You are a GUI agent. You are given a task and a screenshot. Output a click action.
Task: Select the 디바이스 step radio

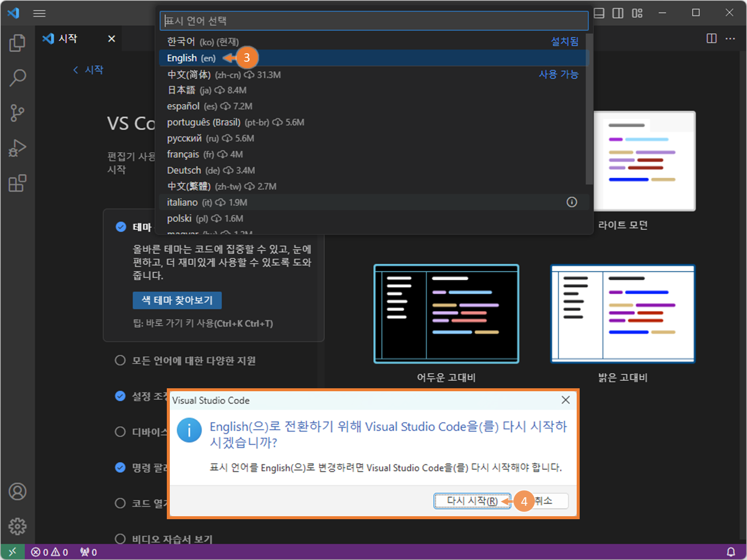click(120, 432)
